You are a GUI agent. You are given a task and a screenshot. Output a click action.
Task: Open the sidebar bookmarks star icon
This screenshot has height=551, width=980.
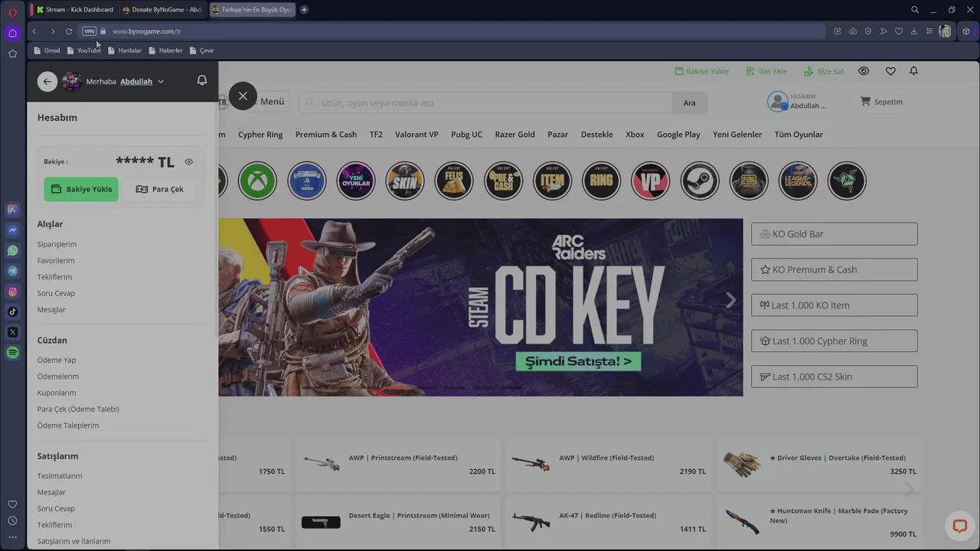tap(12, 54)
